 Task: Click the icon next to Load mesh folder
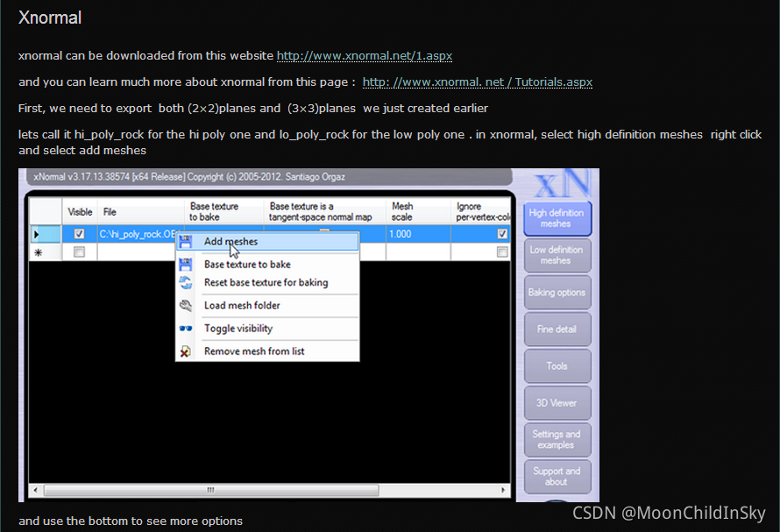pos(185,305)
